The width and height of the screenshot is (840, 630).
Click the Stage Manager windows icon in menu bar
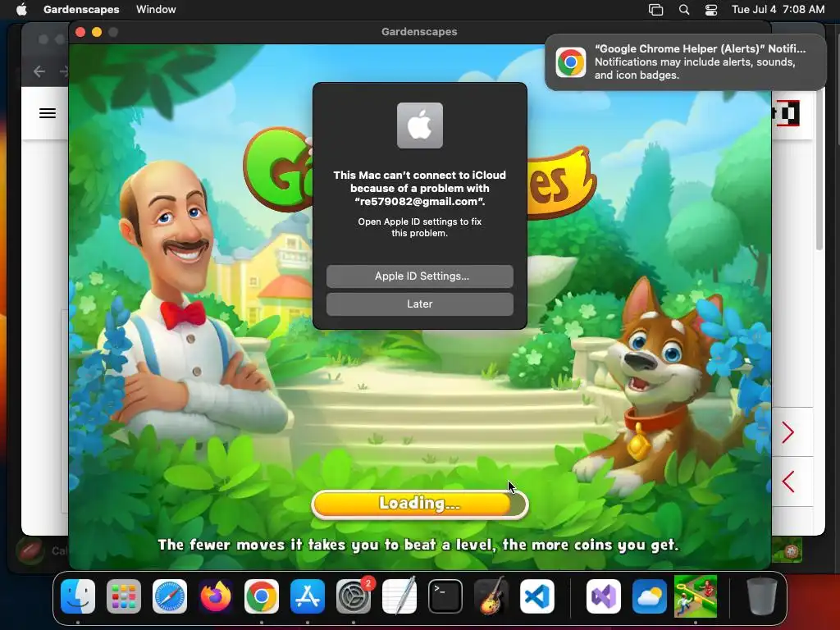(655, 10)
